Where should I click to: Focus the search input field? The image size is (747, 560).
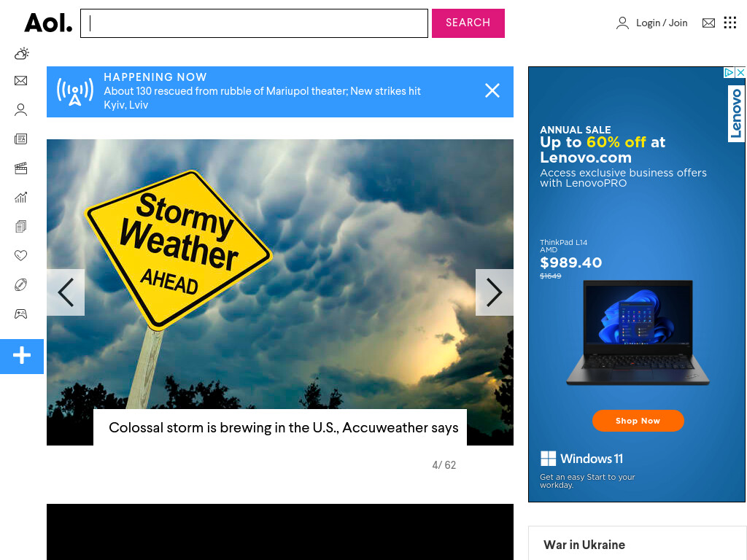254,23
